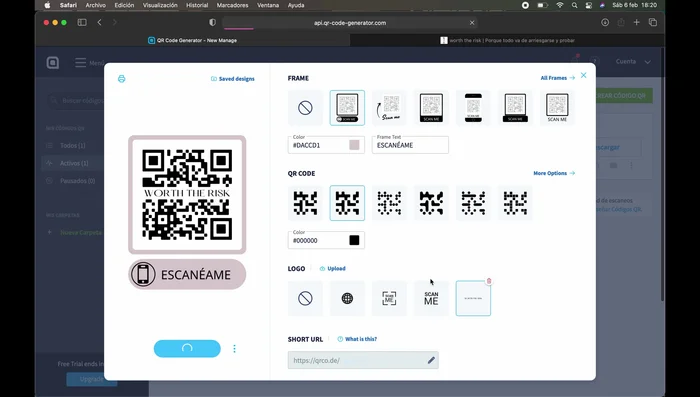Click the QR code preview image

187,195
